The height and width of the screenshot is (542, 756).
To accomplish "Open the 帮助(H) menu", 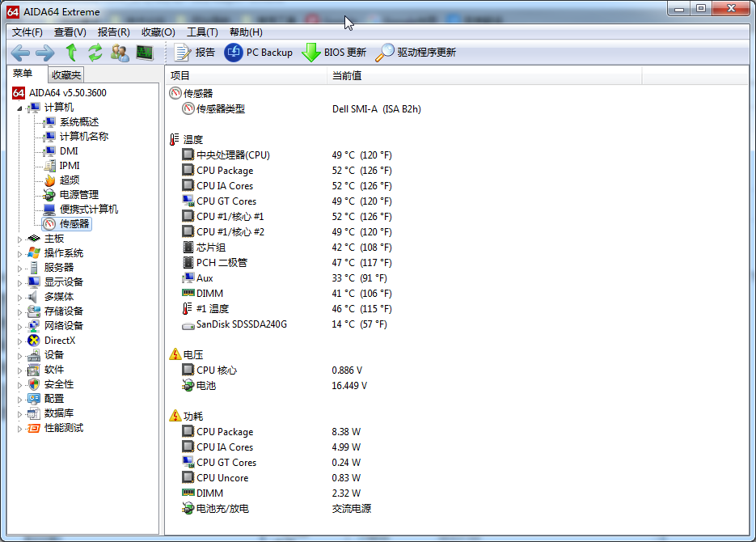I will click(x=246, y=32).
